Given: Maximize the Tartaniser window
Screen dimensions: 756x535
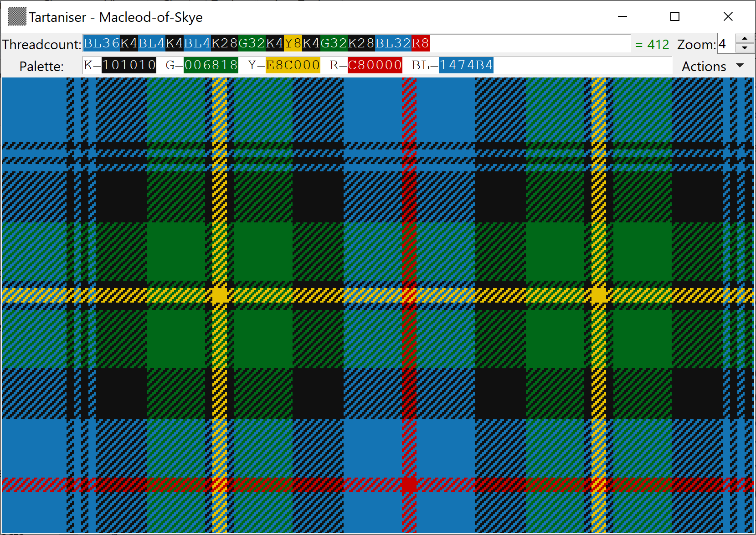Looking at the screenshot, I should click(675, 17).
